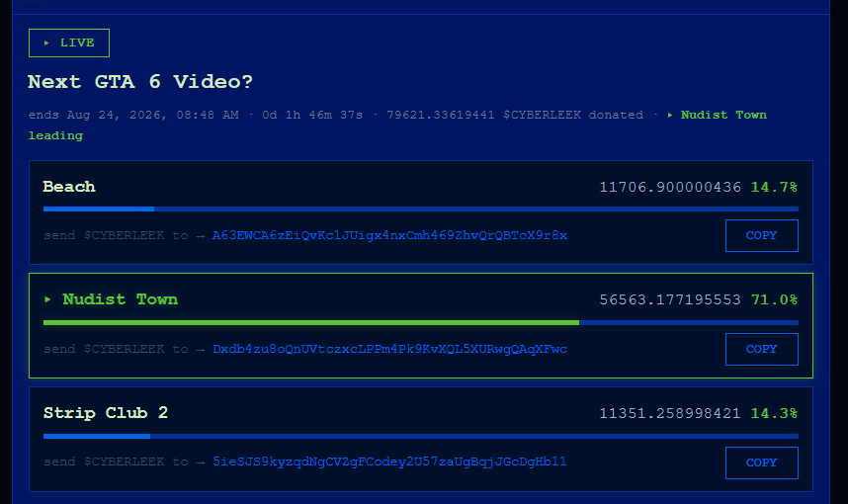Screen dimensions: 848x504
Task: Click the 11706.900000436 amount for Beach
Action: [x=670, y=187]
